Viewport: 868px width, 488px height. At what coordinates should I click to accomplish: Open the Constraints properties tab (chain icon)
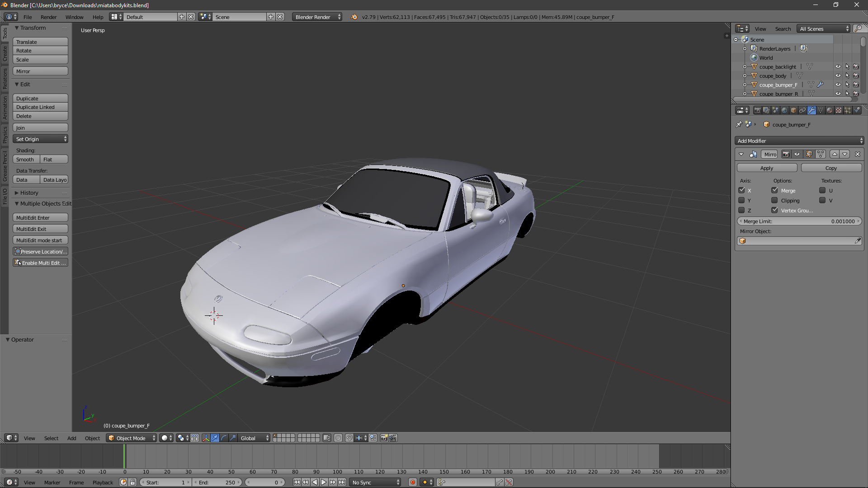pyautogui.click(x=802, y=110)
